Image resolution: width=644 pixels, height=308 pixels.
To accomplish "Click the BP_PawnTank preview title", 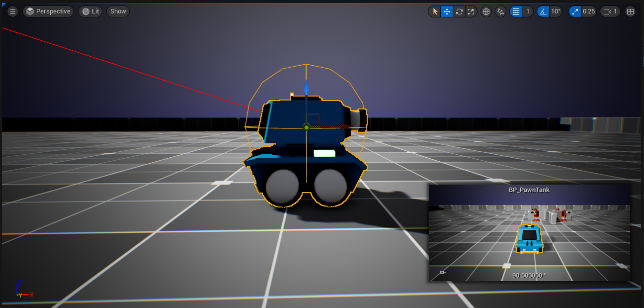I will click(529, 190).
